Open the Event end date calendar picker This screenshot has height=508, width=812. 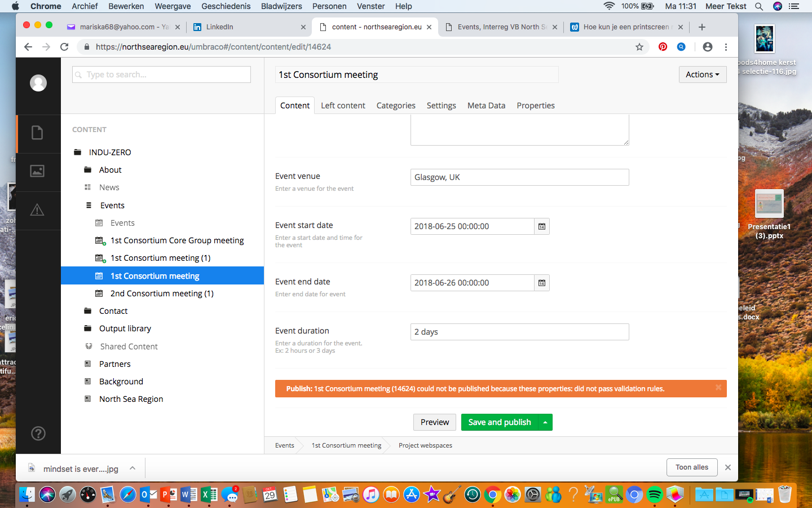coord(541,283)
